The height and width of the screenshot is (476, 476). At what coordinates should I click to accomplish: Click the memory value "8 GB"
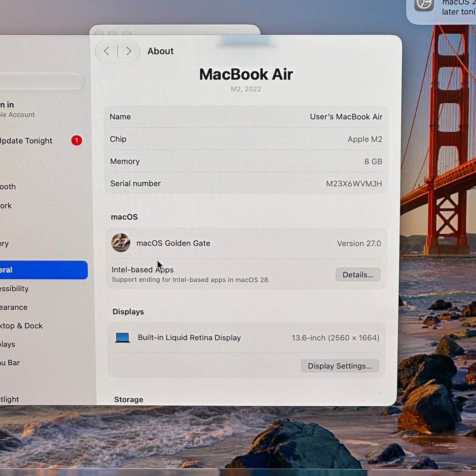click(x=373, y=161)
